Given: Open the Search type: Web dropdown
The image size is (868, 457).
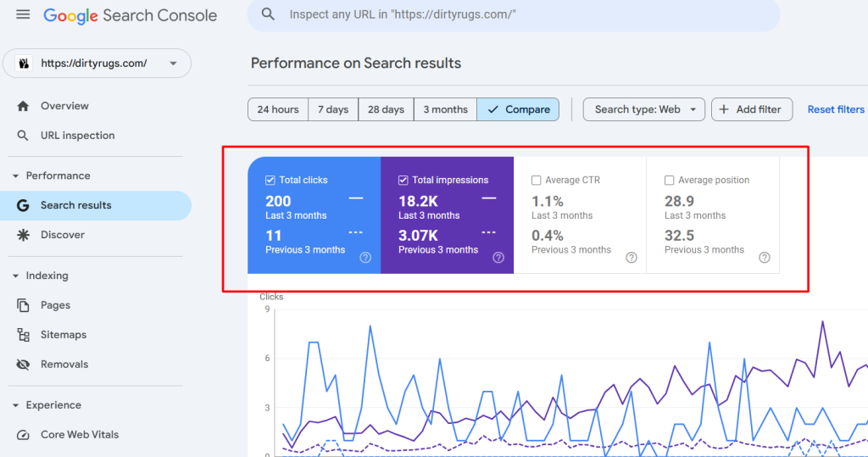Looking at the screenshot, I should pyautogui.click(x=643, y=109).
